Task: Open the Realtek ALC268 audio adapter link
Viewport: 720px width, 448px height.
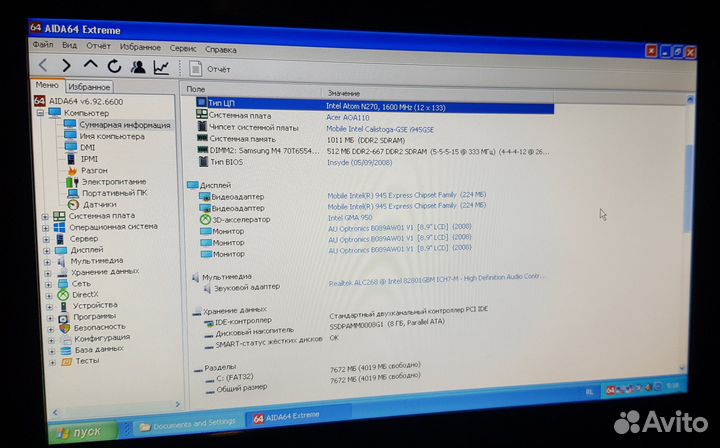Action: [x=436, y=280]
